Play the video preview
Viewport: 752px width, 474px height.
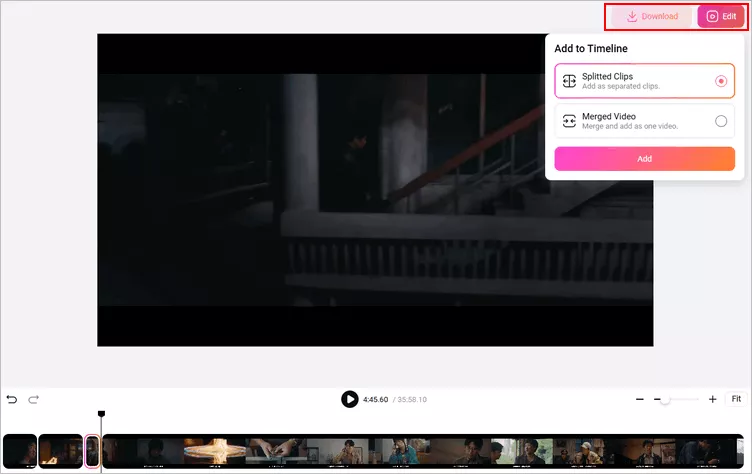(350, 399)
